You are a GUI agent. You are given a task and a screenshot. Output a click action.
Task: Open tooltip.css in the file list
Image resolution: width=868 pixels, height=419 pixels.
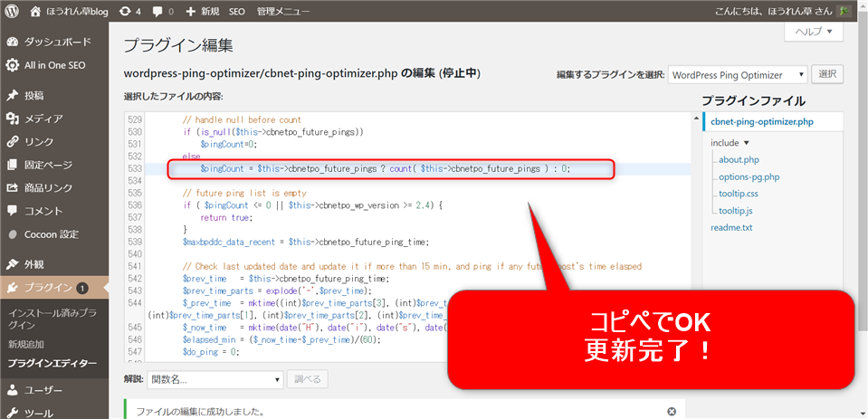pyautogui.click(x=739, y=194)
